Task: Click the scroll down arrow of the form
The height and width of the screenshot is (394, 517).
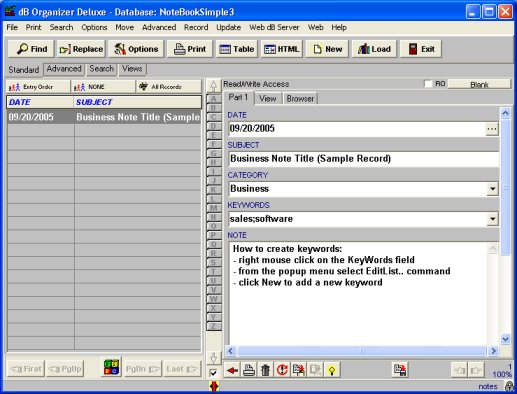Action: [x=505, y=339]
